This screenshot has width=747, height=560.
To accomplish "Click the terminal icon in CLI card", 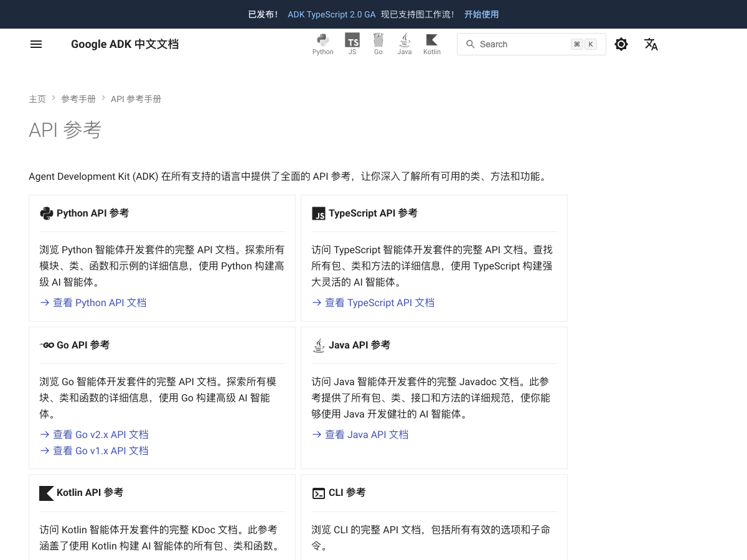I will pos(319,493).
